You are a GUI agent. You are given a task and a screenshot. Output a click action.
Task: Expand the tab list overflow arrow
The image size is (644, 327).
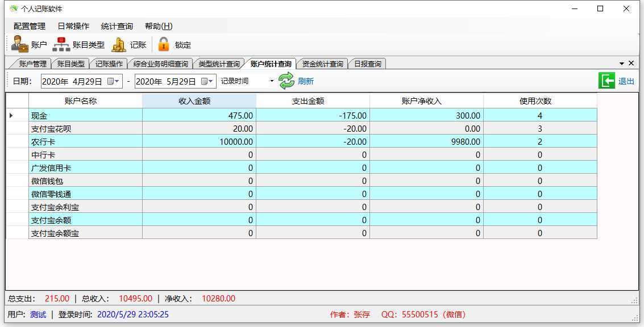click(621, 63)
